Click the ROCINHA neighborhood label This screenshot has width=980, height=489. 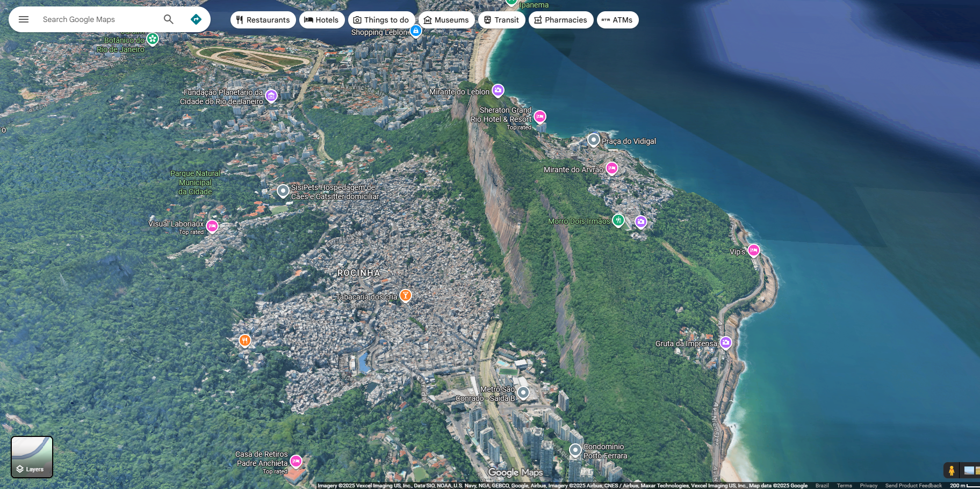[x=359, y=273]
